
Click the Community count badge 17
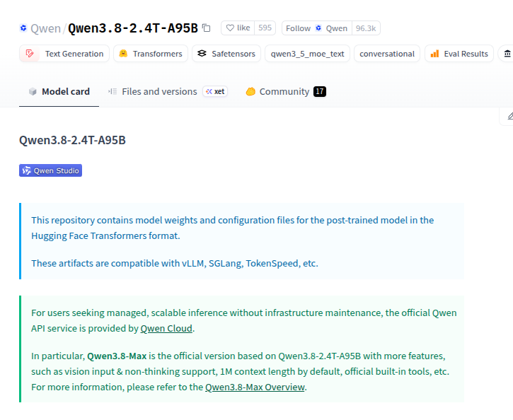point(320,91)
